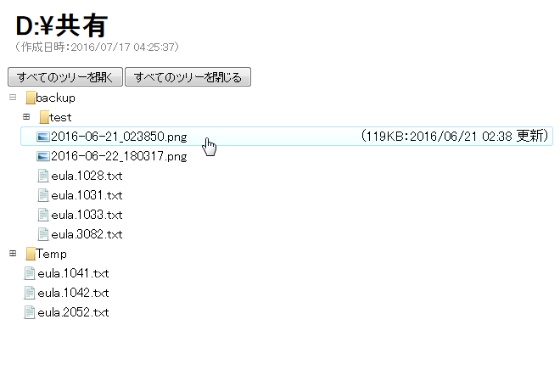Viewport: 560px width, 392px height.
Task: Click text file icon of eula.1028.txt
Action: [43, 176]
